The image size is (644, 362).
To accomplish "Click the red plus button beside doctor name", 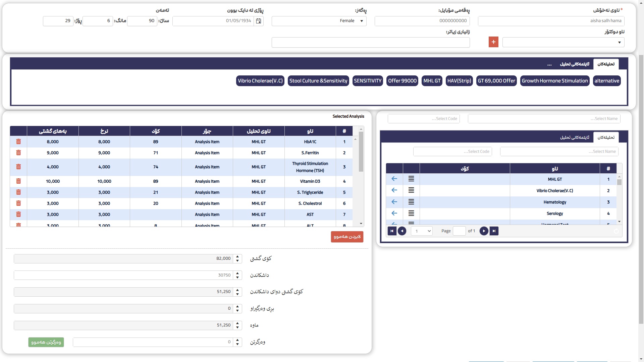I will [x=493, y=42].
